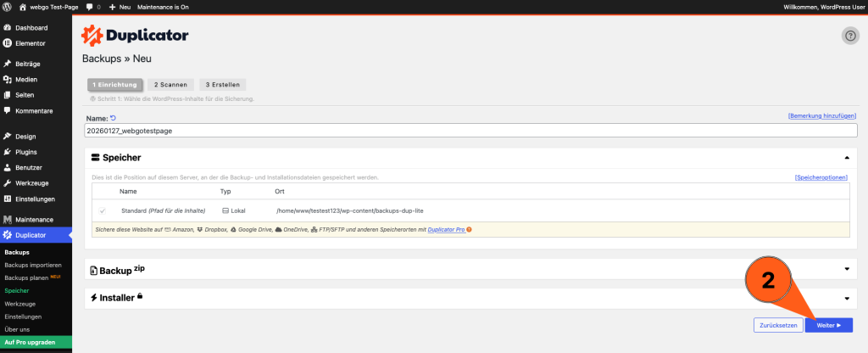Click the Maintenance M icon
The height and width of the screenshot is (353, 868).
pos(8,220)
